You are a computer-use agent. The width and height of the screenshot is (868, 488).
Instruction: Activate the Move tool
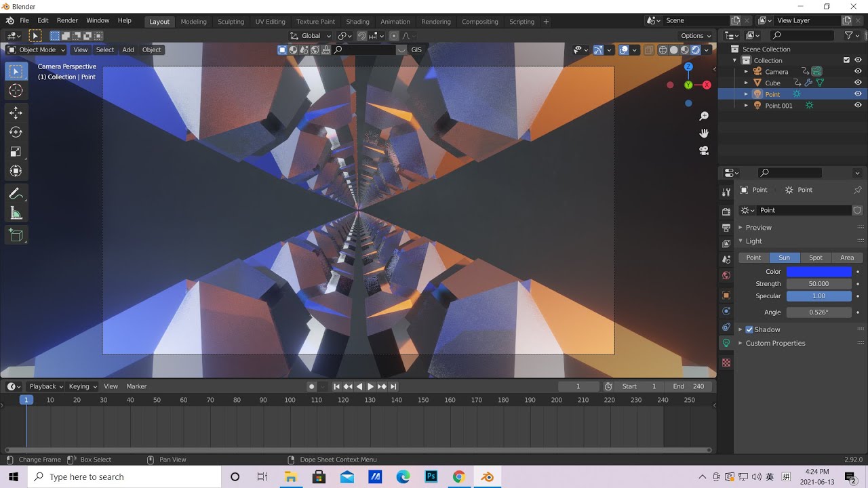coord(16,113)
